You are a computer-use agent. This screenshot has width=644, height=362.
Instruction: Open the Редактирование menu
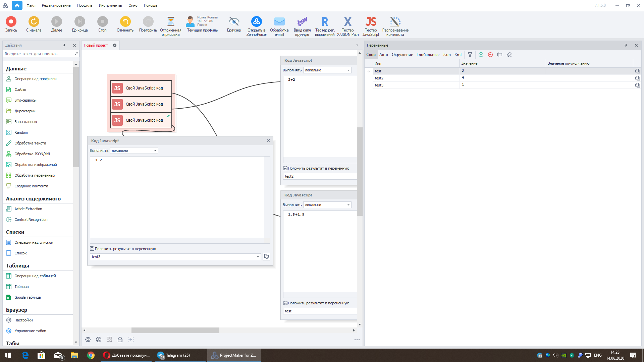(x=56, y=5)
